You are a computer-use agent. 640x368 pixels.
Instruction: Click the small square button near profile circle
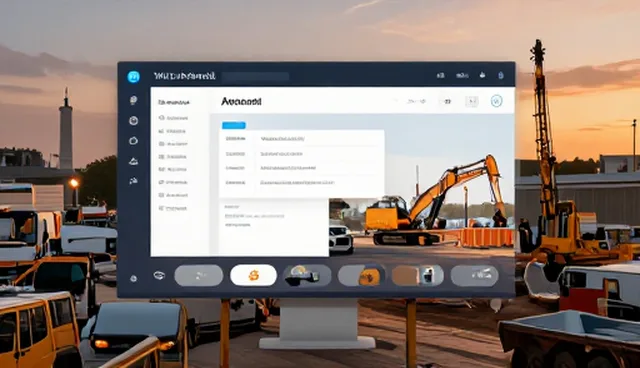click(472, 101)
